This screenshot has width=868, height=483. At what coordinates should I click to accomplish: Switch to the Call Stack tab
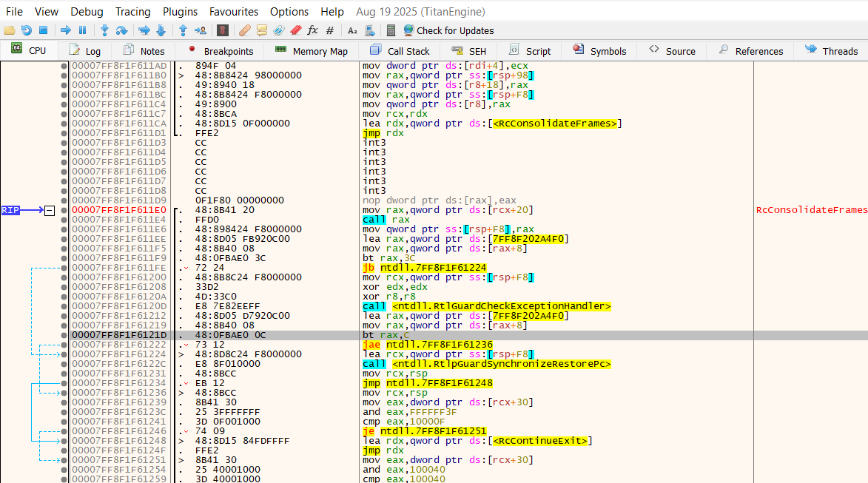(x=400, y=51)
